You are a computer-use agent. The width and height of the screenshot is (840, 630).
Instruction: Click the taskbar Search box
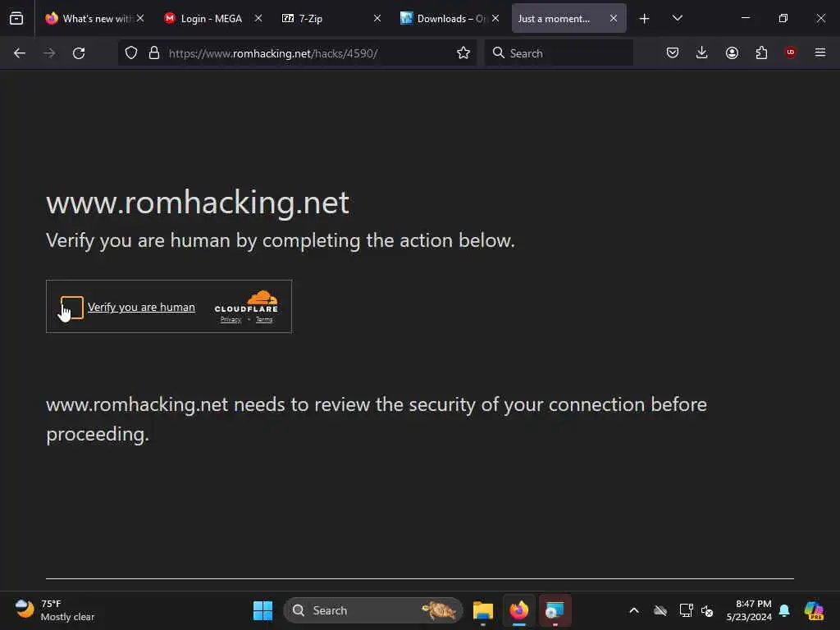(x=373, y=610)
